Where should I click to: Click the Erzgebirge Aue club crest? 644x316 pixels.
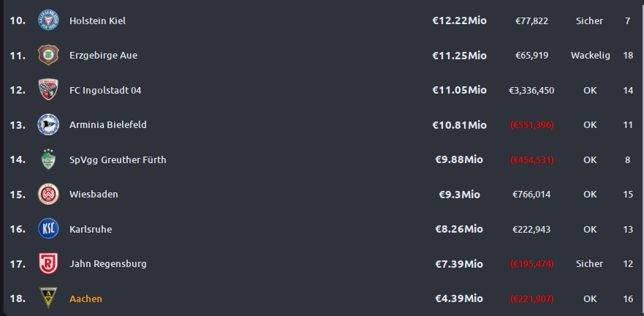click(48, 55)
